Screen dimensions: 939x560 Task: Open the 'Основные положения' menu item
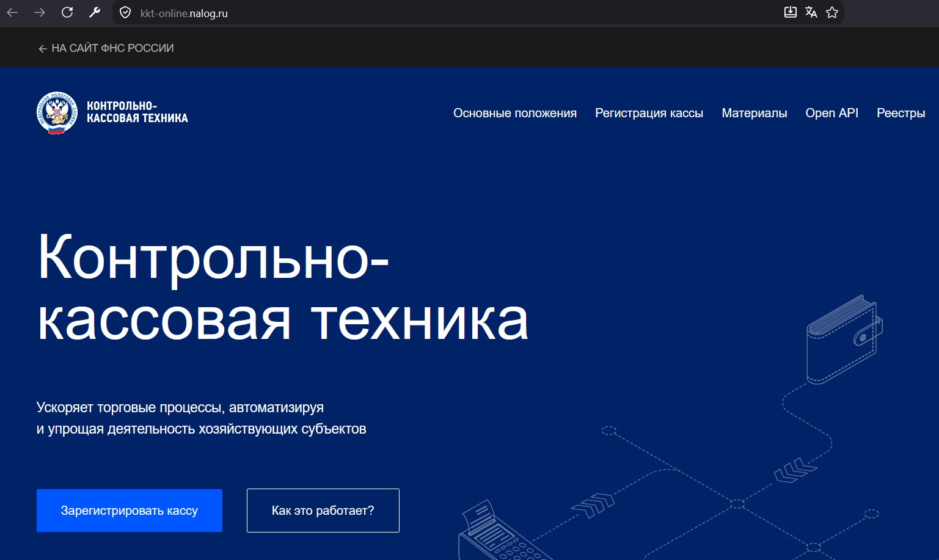pyautogui.click(x=514, y=113)
